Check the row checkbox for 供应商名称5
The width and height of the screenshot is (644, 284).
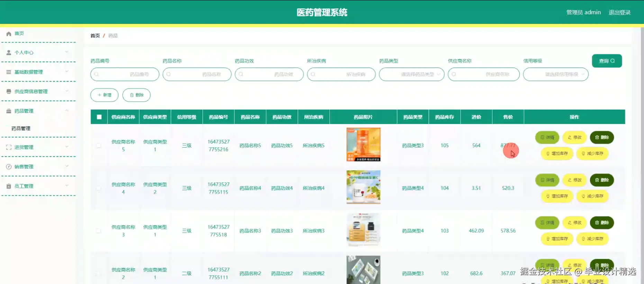click(x=99, y=145)
